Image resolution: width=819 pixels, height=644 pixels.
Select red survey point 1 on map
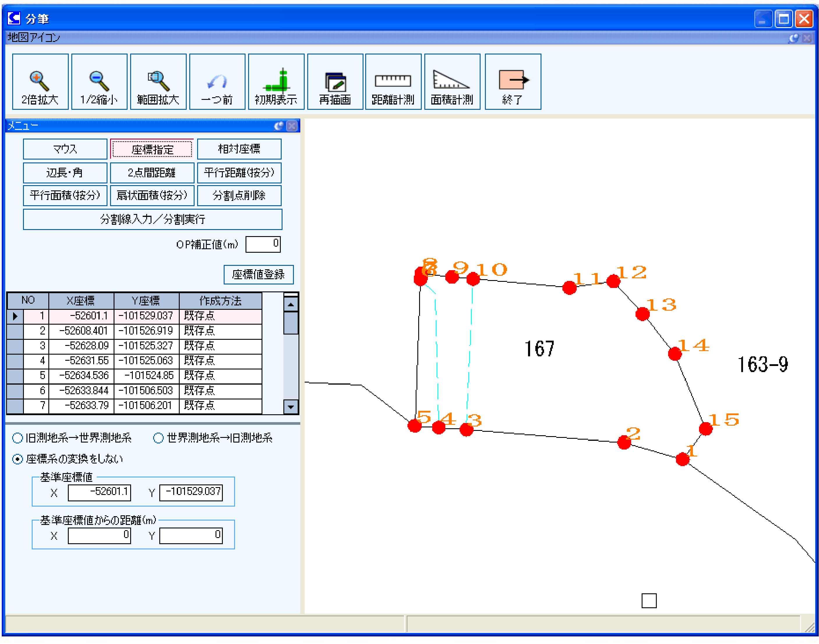tap(682, 459)
